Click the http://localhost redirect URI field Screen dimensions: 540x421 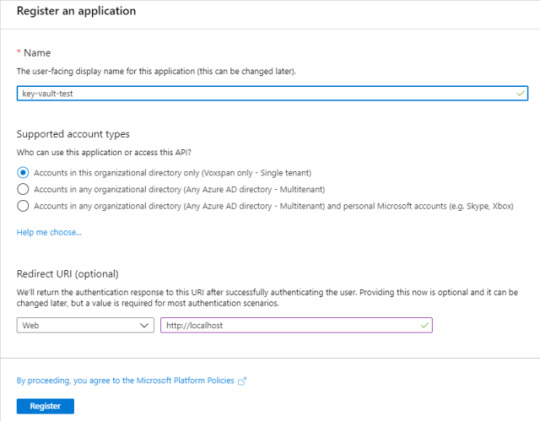(x=296, y=325)
